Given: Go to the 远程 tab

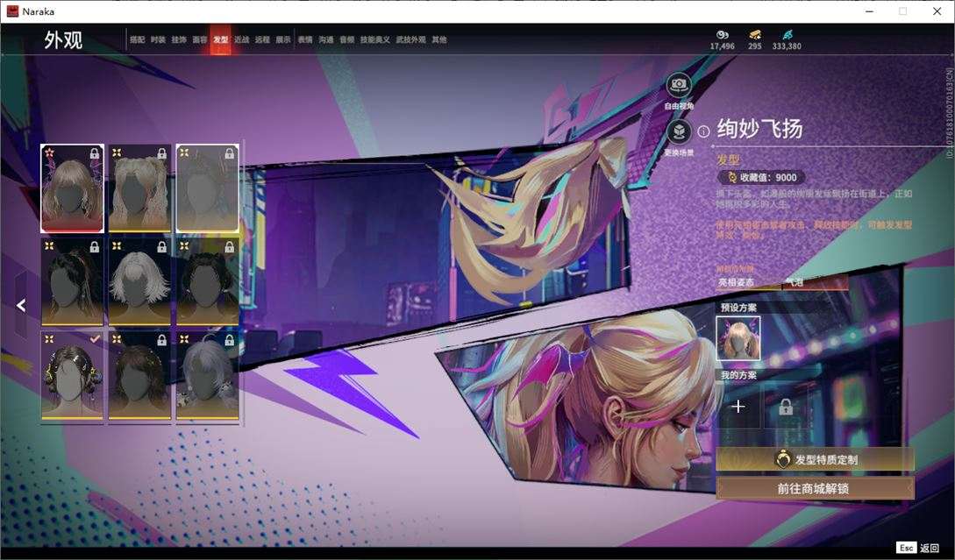Looking at the screenshot, I should [x=262, y=39].
